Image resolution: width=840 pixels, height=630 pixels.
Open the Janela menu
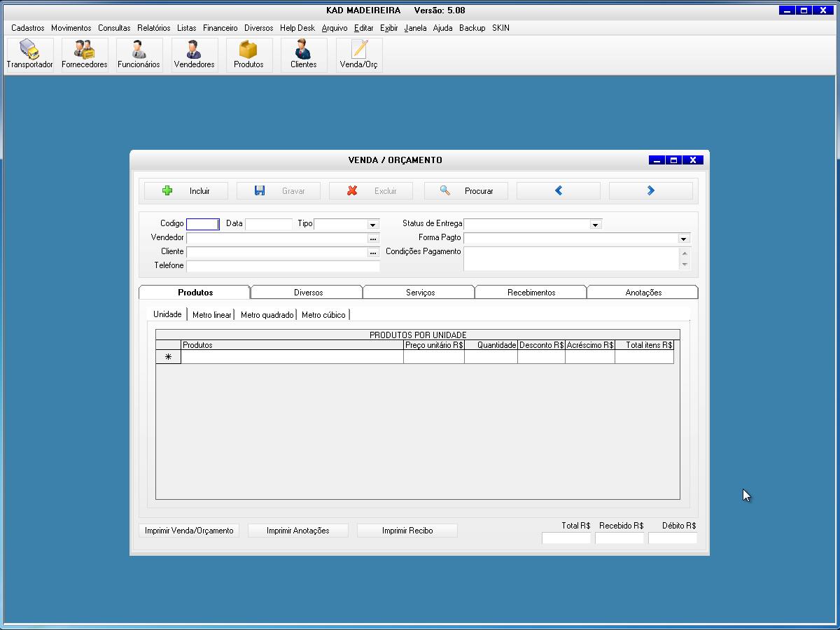click(416, 28)
